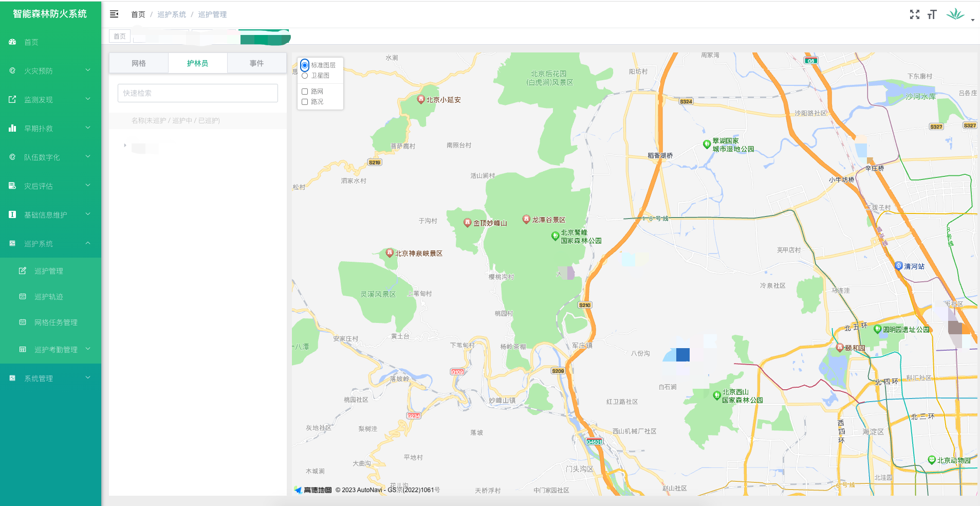The width and height of the screenshot is (980, 506).
Task: Click the 首页 dashboard icon in sidebar
Action: tap(12, 42)
